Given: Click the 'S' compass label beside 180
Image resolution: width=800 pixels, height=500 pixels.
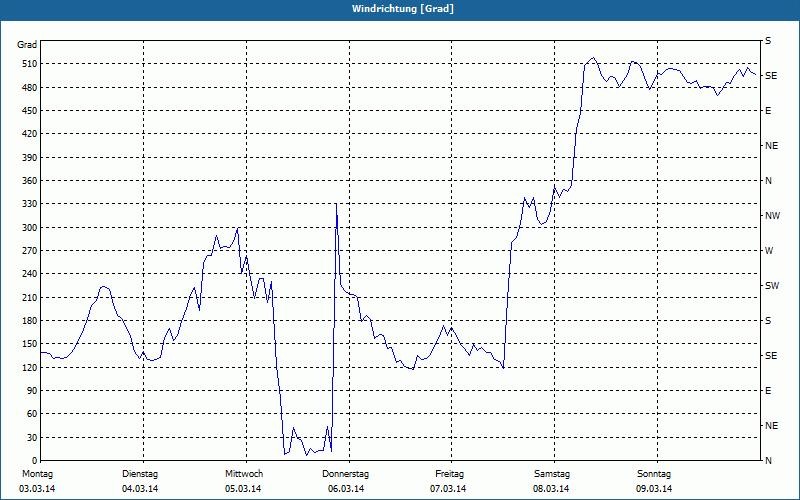Looking at the screenshot, I should [x=768, y=321].
